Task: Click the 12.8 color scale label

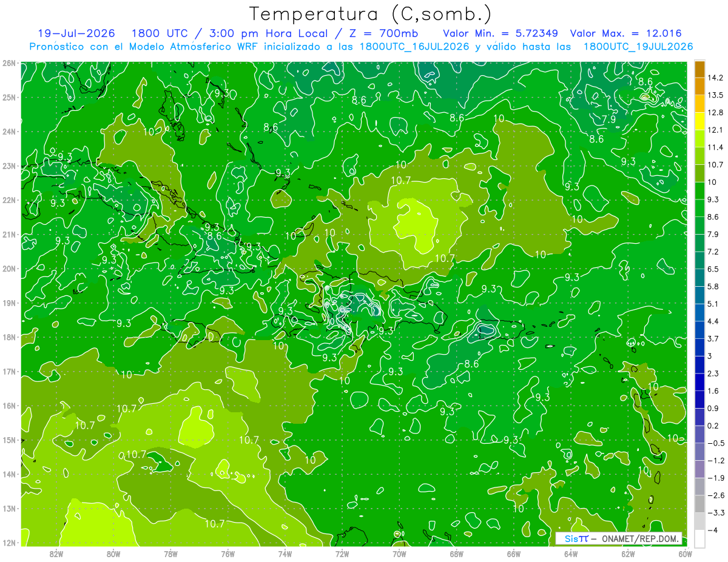Action: tap(714, 113)
